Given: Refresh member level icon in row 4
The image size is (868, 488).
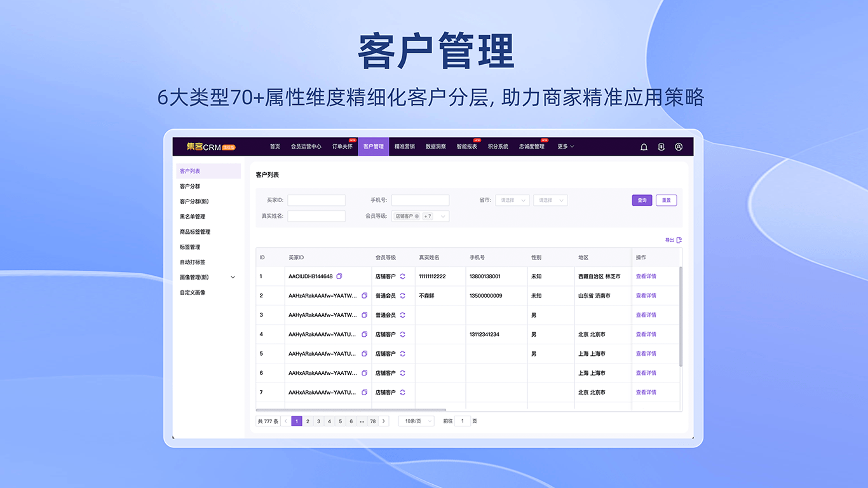Looking at the screenshot, I should (402, 334).
